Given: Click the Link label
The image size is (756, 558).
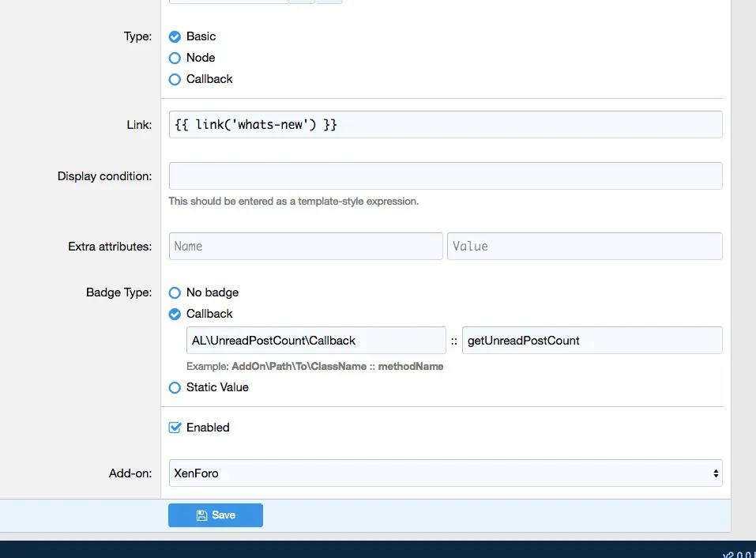Looking at the screenshot, I should (139, 125).
